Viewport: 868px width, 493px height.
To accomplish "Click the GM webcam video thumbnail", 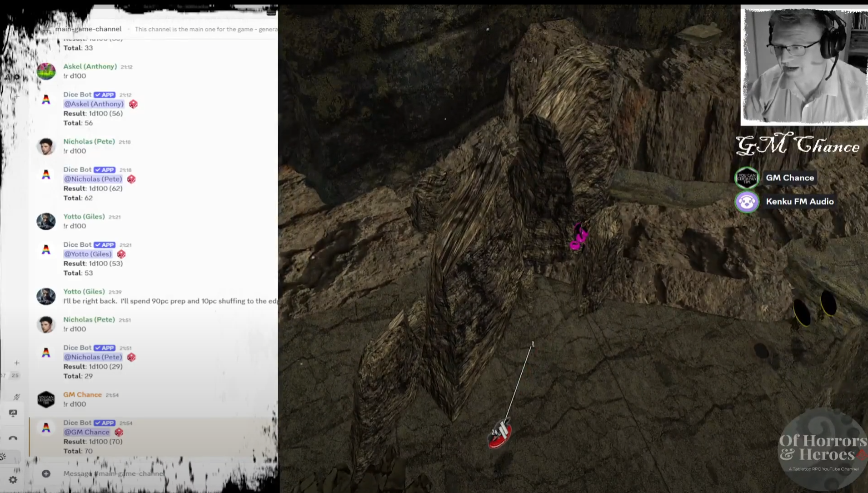I will coord(804,65).
